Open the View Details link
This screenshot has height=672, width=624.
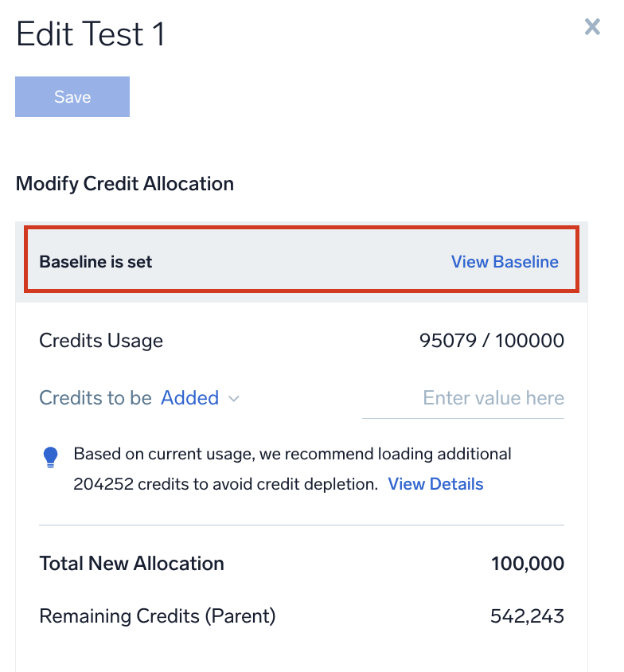[x=435, y=484]
